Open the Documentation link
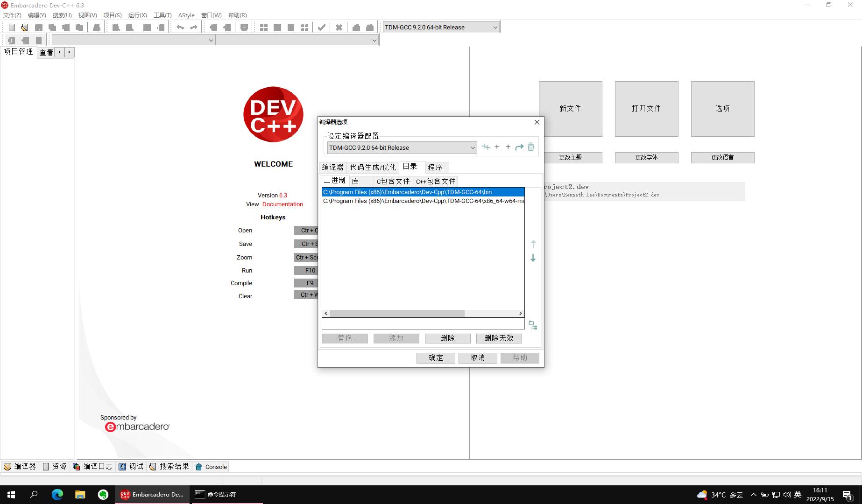Viewport: 862px width, 504px height. (x=283, y=204)
